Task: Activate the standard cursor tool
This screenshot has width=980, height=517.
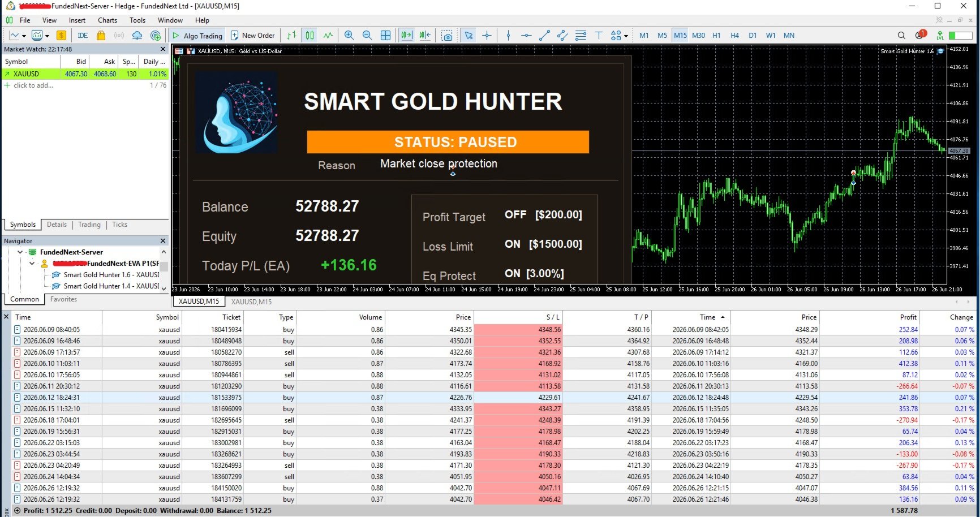Action: click(468, 35)
